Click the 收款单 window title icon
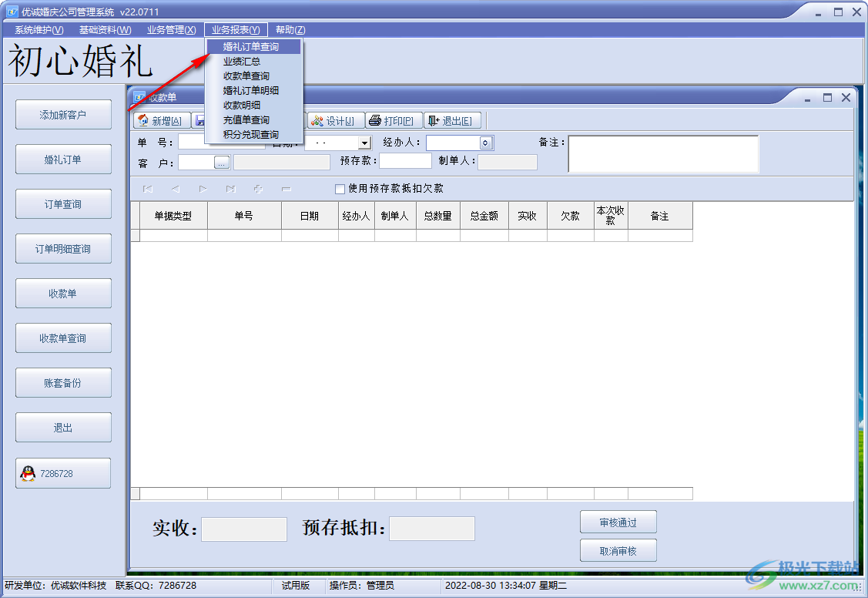 click(x=139, y=97)
